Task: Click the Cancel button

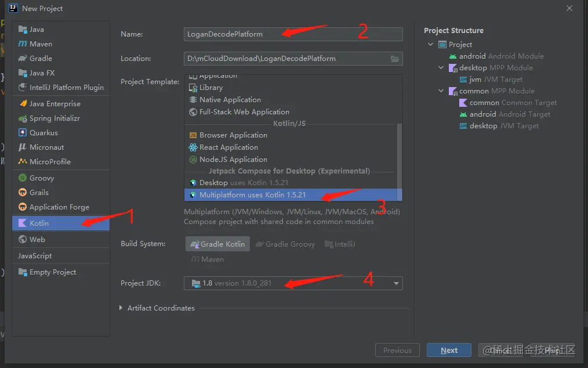Action: click(x=501, y=350)
